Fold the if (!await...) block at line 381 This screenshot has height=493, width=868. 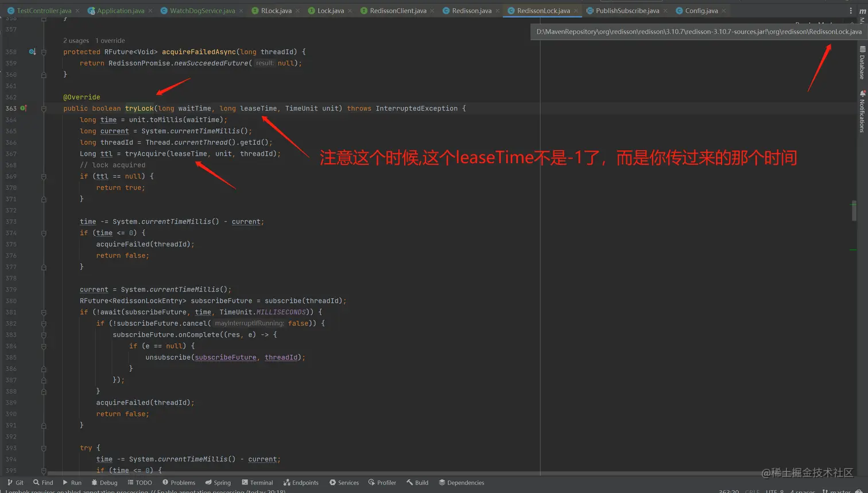click(44, 312)
